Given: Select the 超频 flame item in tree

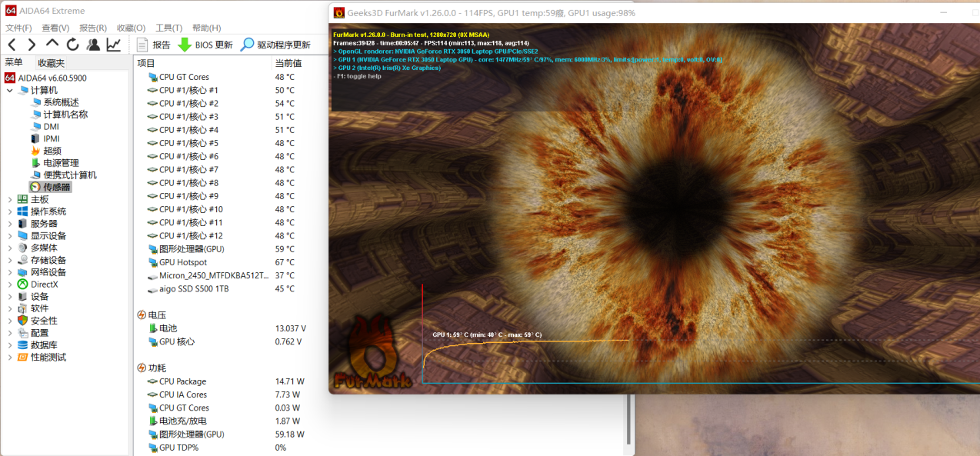Looking at the screenshot, I should [35, 151].
